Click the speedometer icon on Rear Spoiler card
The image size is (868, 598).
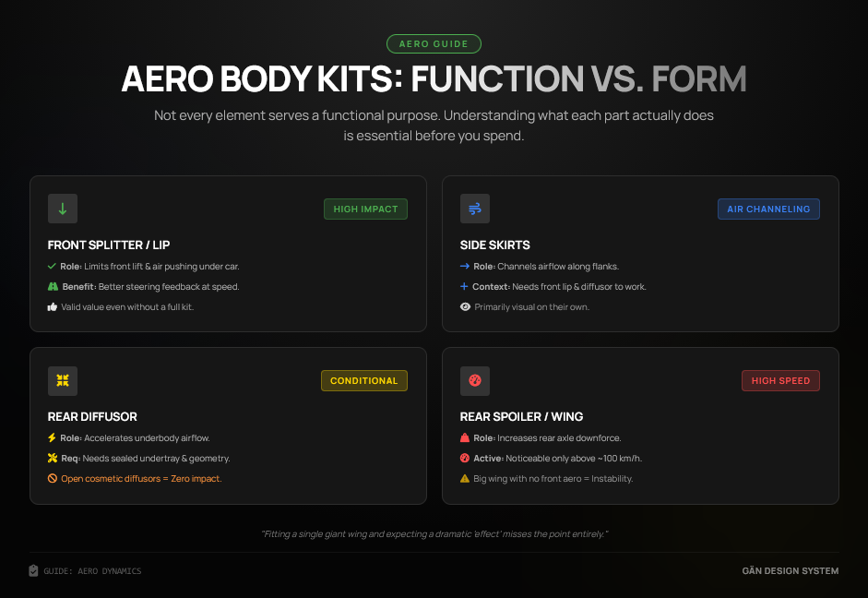(x=475, y=380)
